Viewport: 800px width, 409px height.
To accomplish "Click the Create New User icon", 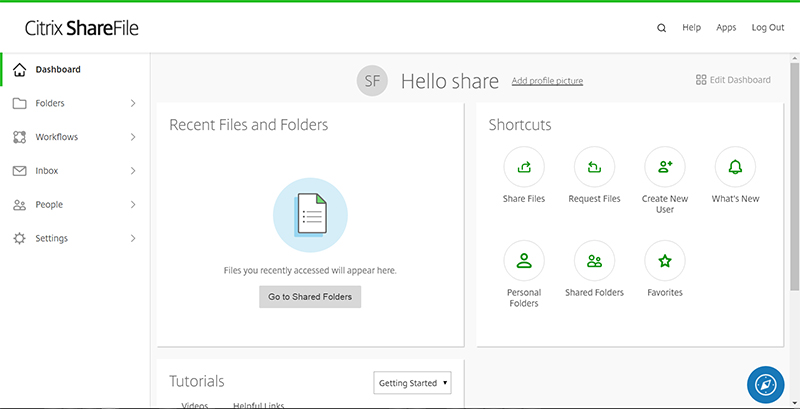I will [x=665, y=167].
